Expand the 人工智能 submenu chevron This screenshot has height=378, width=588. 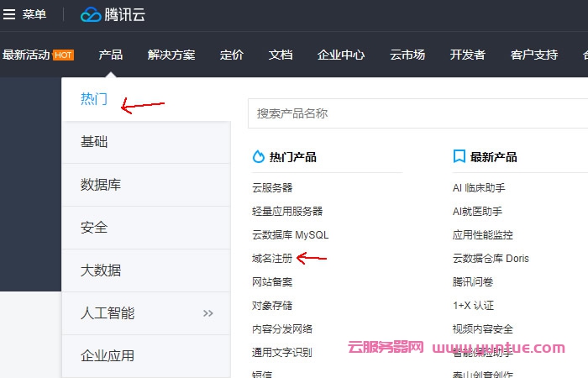point(208,313)
